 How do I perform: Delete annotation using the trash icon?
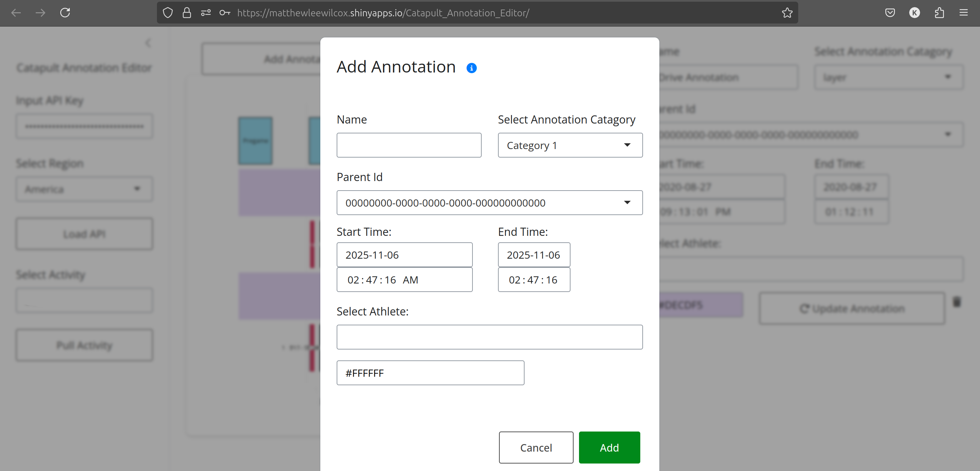(957, 303)
